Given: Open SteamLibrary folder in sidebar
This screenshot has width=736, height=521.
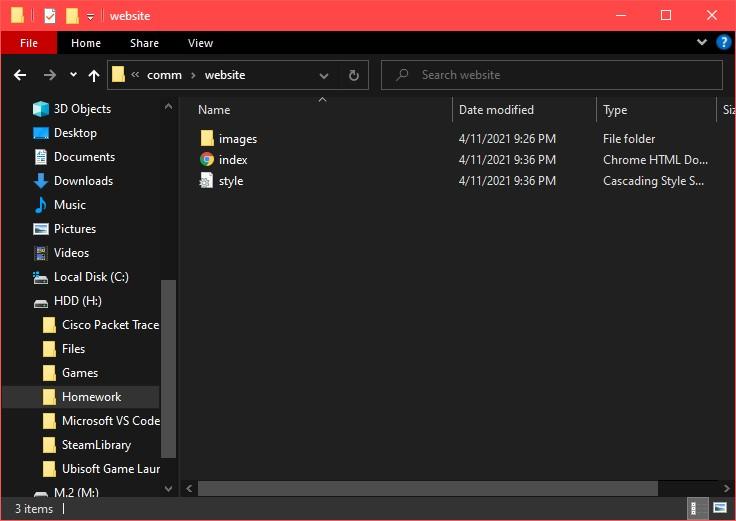Looking at the screenshot, I should [x=96, y=444].
